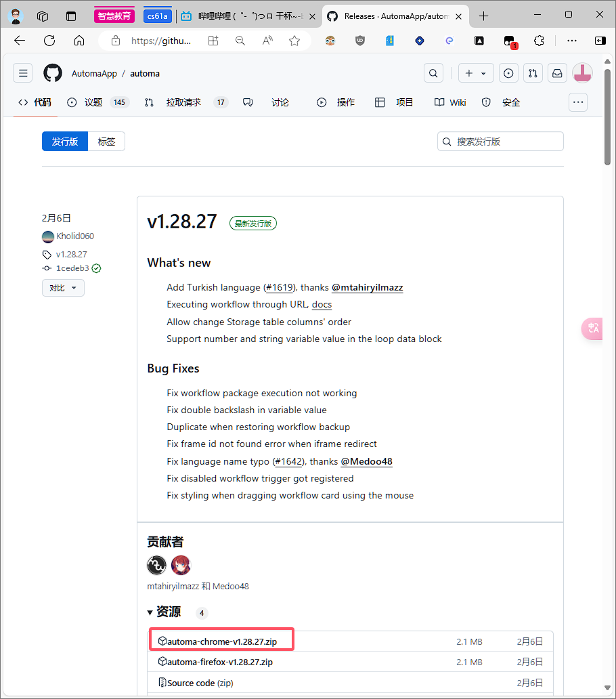This screenshot has height=699, width=616.
Task: Open the cs61a pinned tab group
Action: [x=158, y=16]
